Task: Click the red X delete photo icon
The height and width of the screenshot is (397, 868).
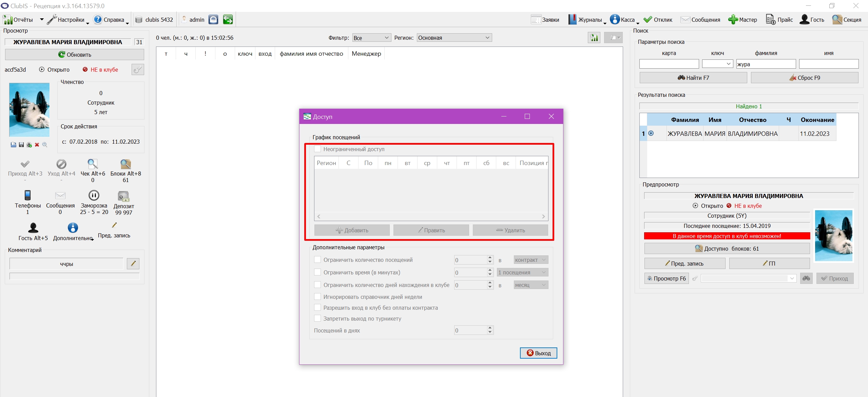Action: (x=37, y=145)
